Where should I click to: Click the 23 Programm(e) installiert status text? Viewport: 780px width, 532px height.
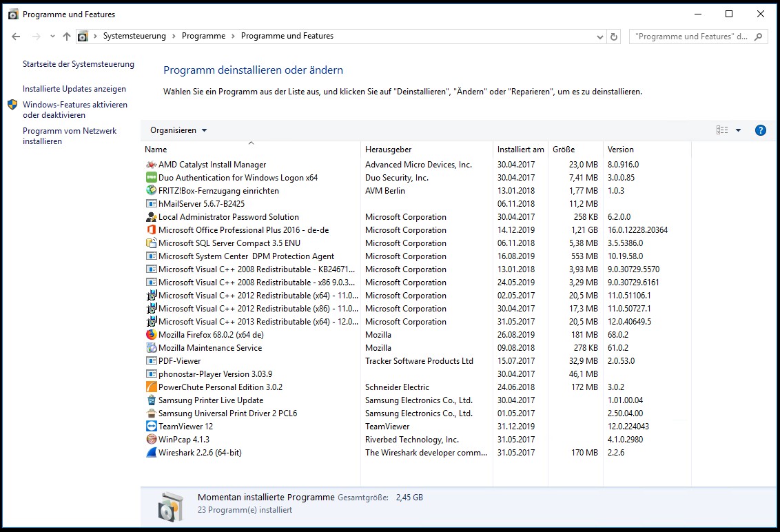coord(245,510)
